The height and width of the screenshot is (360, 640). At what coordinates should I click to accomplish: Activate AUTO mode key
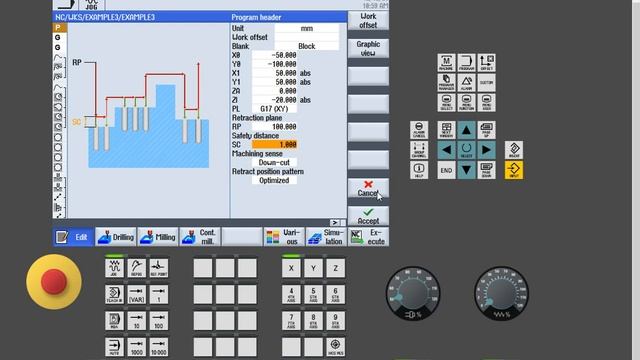[114, 347]
